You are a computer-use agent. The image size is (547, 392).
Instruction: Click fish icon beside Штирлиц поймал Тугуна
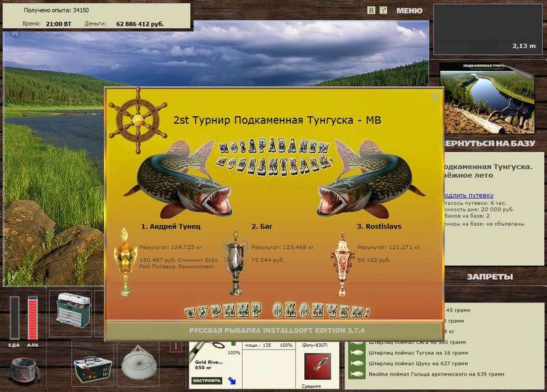tap(356, 353)
